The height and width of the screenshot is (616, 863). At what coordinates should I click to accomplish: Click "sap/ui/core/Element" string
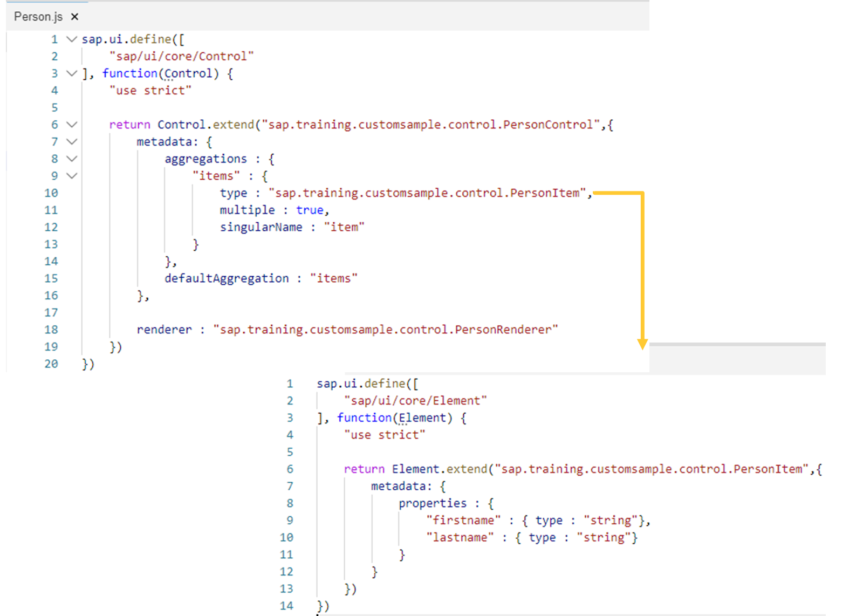(x=415, y=401)
